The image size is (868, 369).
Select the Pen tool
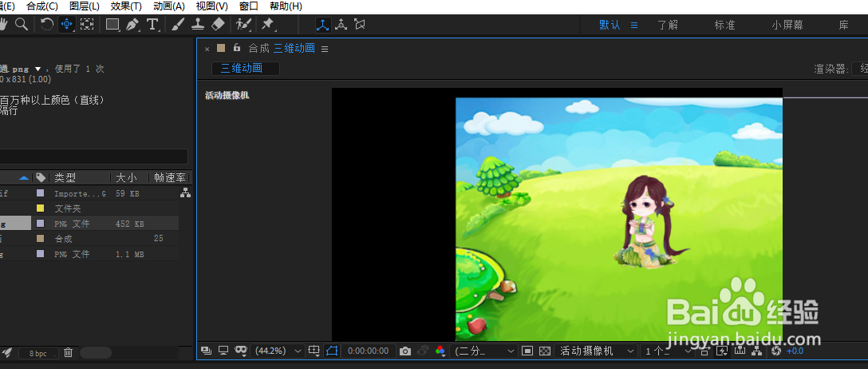click(132, 25)
